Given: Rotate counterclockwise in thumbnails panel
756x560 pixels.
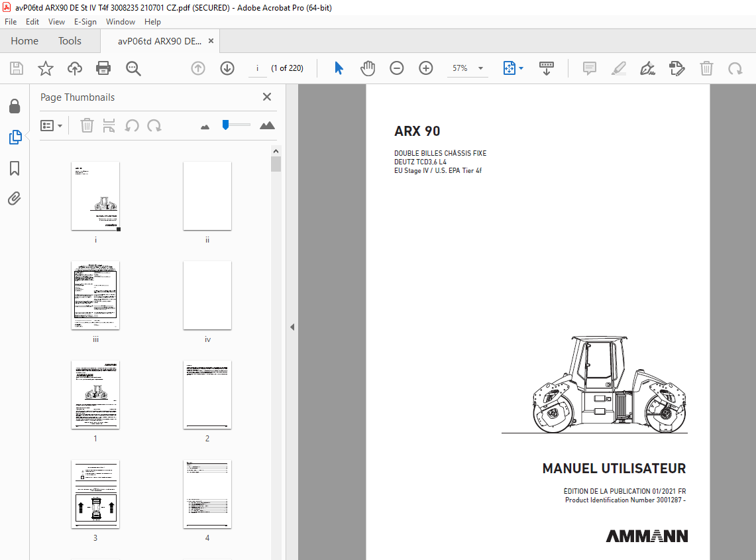Looking at the screenshot, I should [x=132, y=126].
